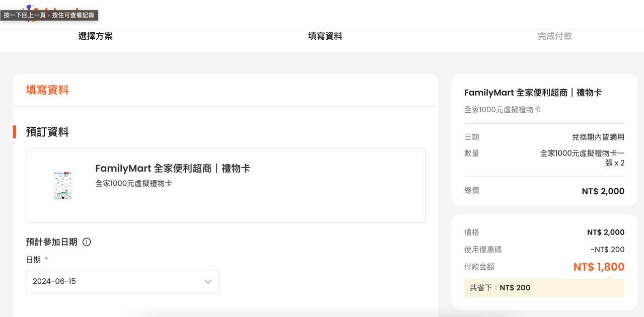The image size is (644, 317).
Task: Click the 按一下回上一頁 tooltip
Action: pos(49,15)
